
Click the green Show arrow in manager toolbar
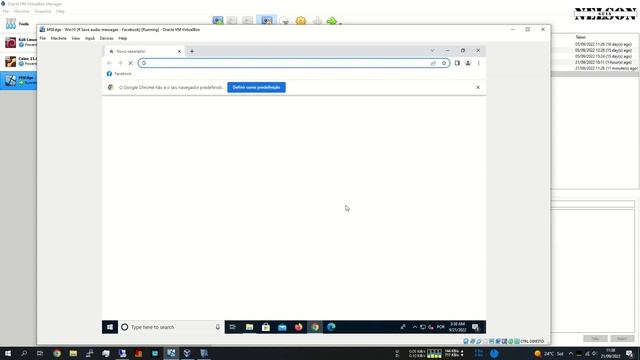(x=331, y=20)
